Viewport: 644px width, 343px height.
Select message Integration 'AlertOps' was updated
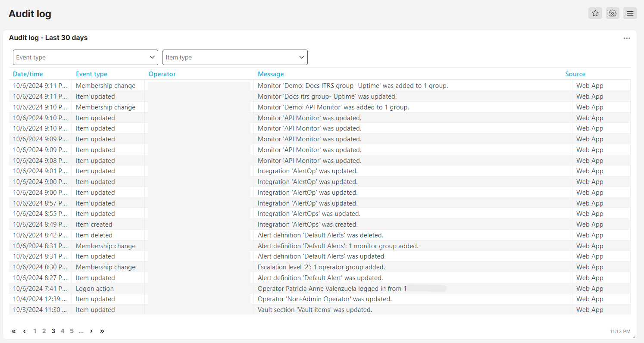coord(309,214)
